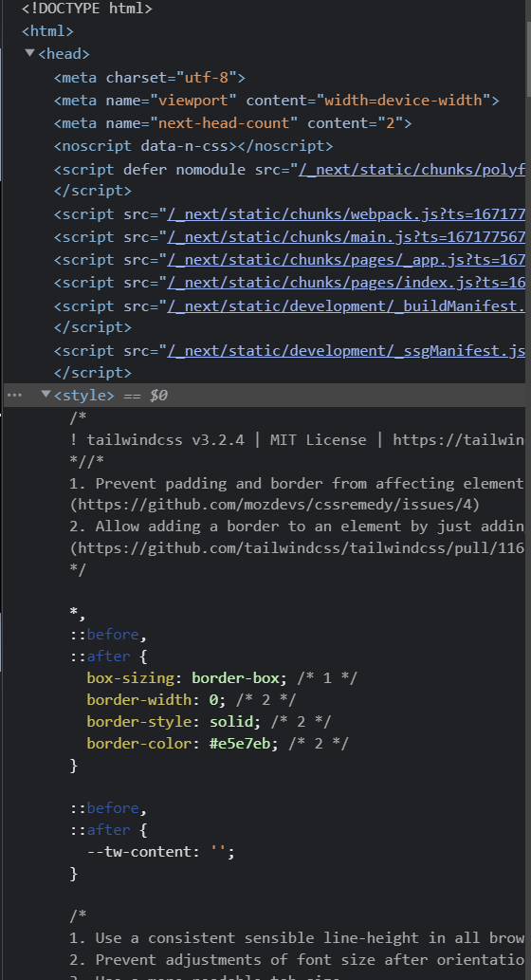The width and height of the screenshot is (531, 980).
Task: Select the meta viewport node
Action: (276, 100)
